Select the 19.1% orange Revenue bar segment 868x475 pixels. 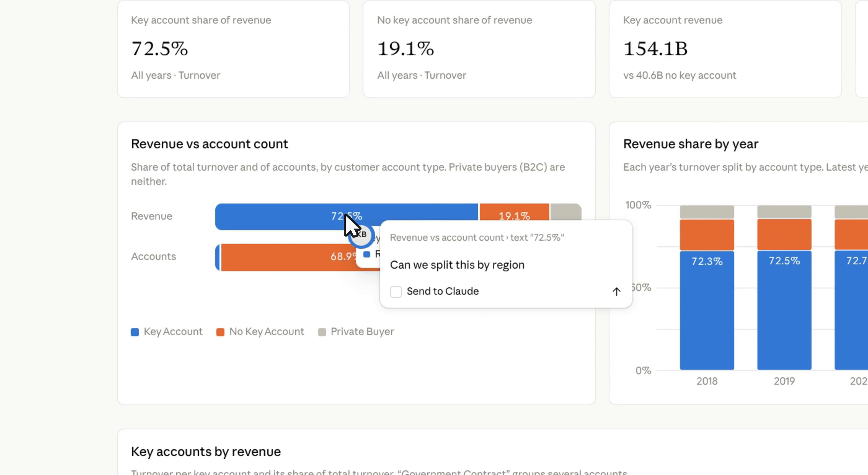514,212
